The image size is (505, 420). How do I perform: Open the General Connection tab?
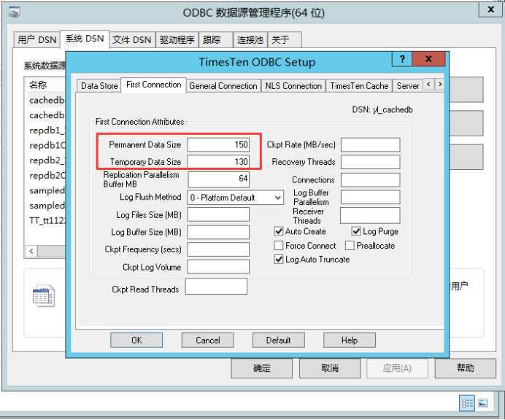[223, 86]
